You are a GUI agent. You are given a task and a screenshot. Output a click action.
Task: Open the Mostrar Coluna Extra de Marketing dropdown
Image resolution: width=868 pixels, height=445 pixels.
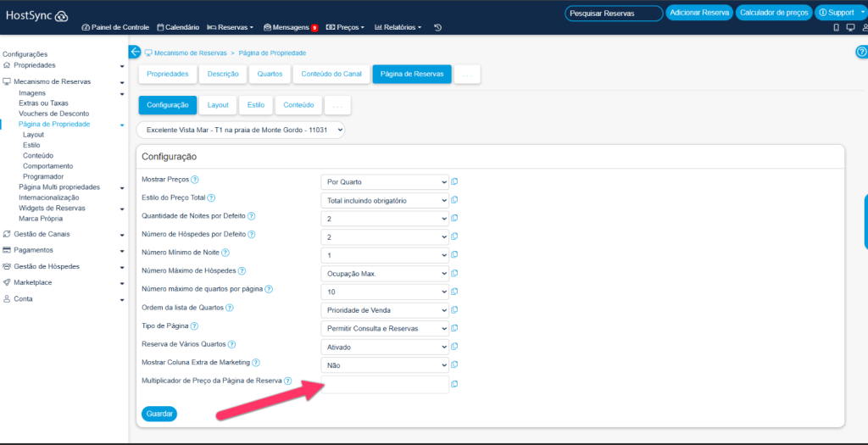pyautogui.click(x=385, y=365)
